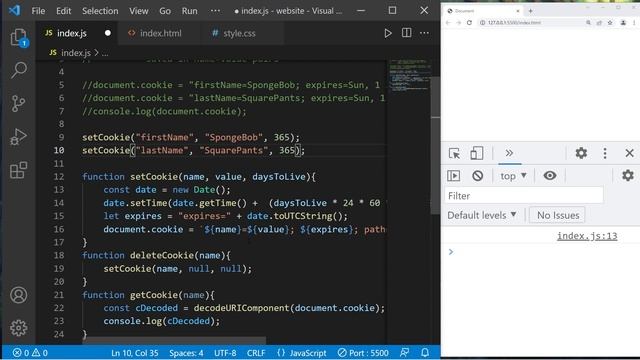Open DevTools customize menu (three dots)
The image size is (640, 360).
coord(605,153)
